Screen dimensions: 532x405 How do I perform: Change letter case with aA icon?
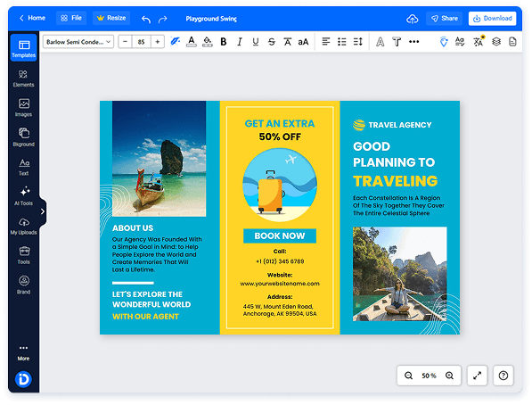tap(303, 41)
